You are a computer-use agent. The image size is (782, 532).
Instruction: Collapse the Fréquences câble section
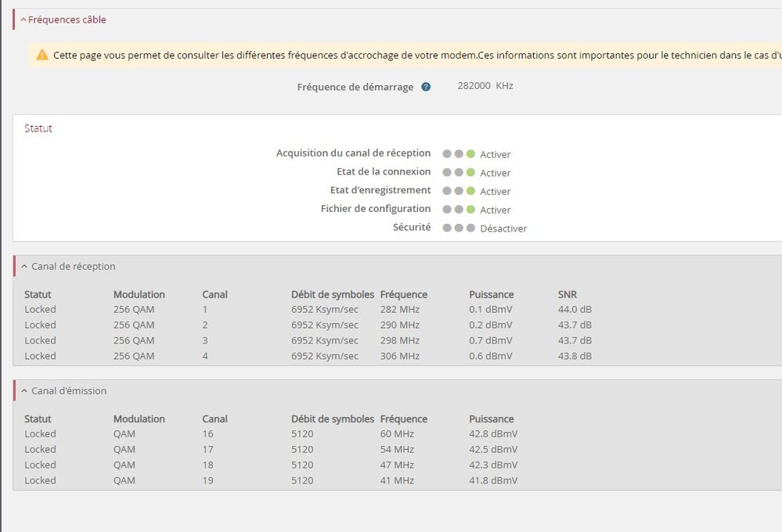(x=23, y=20)
